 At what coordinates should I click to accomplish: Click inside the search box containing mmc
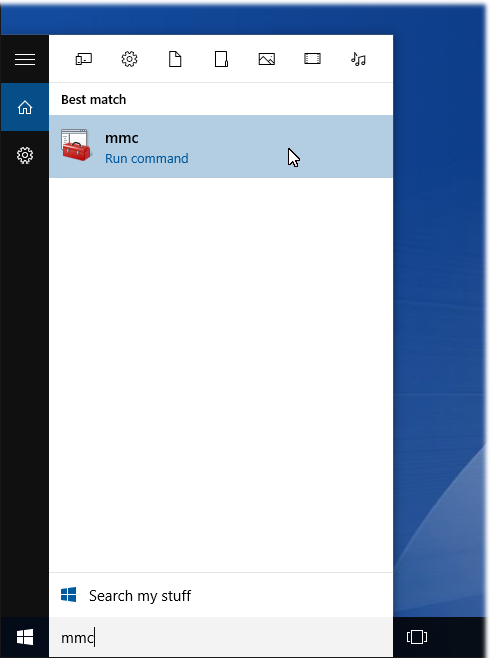tap(221, 637)
